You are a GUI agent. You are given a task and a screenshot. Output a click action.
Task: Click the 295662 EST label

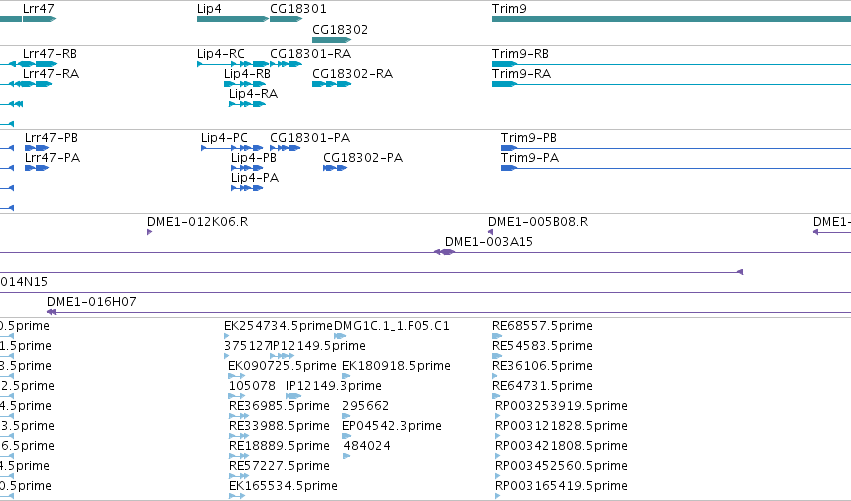click(366, 406)
